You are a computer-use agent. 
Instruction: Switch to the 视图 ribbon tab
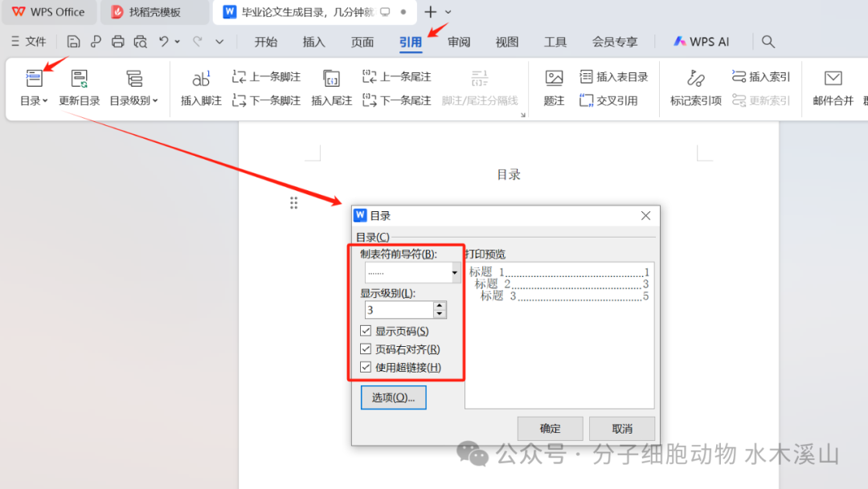click(507, 42)
